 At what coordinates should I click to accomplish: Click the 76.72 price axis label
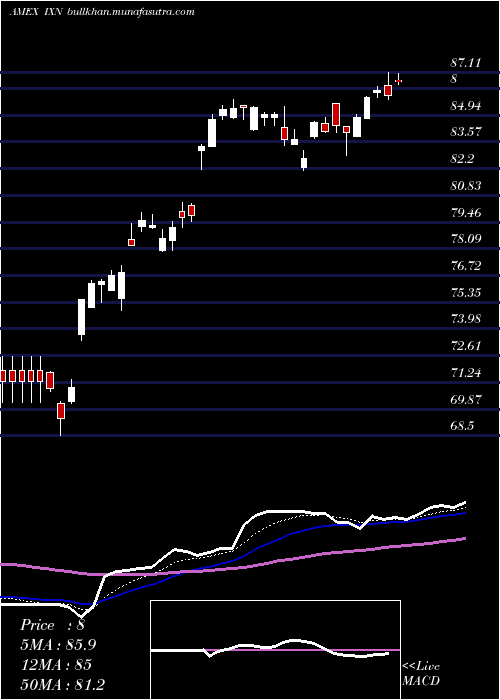coord(466,266)
